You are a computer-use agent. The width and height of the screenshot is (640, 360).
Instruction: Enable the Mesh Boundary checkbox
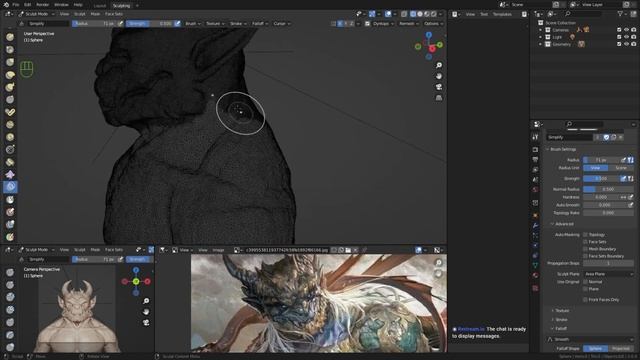click(x=585, y=249)
